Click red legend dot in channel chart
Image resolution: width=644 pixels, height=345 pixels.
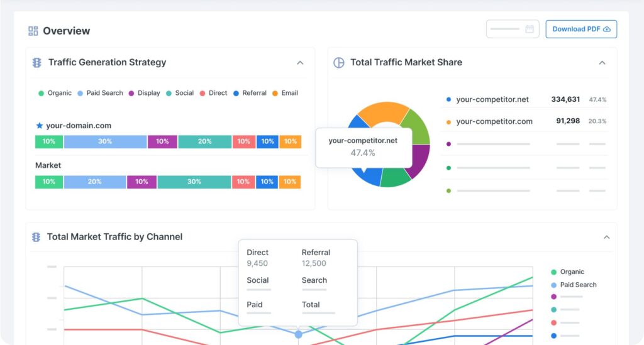click(x=553, y=323)
